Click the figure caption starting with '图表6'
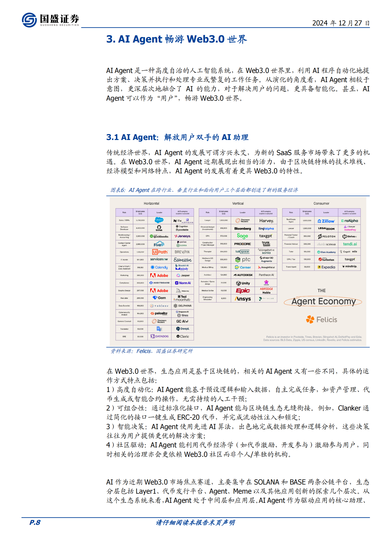Image resolution: width=392 pixels, height=555 pixels. click(204, 190)
